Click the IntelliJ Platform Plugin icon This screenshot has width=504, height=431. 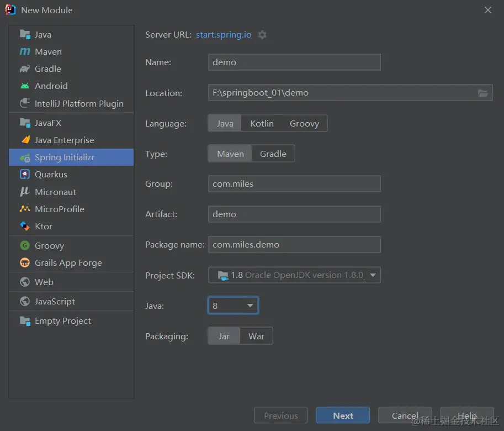click(25, 103)
